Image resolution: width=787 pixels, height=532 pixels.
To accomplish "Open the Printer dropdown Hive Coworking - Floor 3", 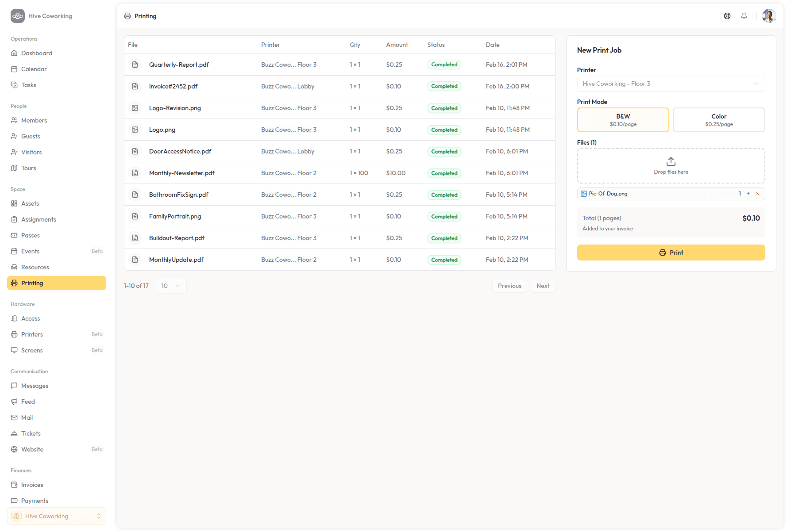I will 671,84.
